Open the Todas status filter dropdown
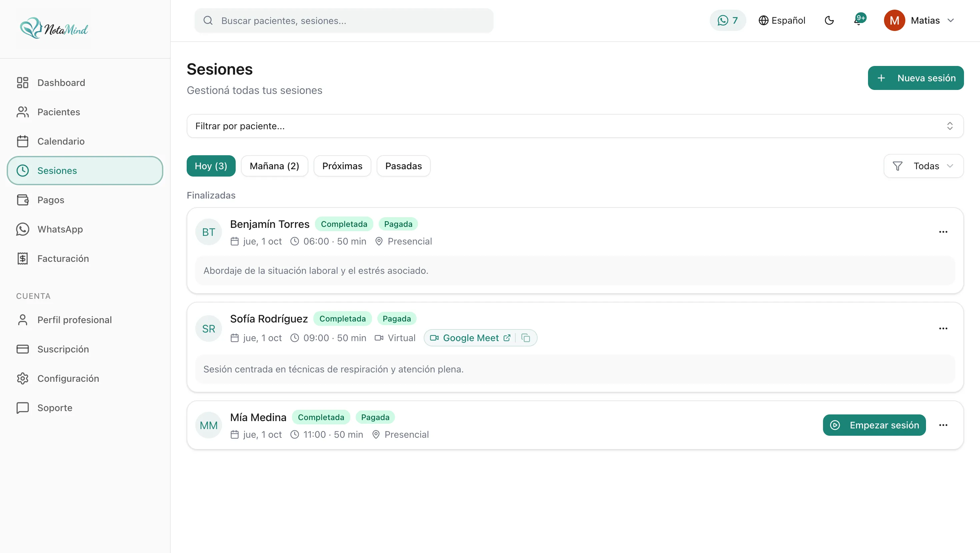Image resolution: width=980 pixels, height=553 pixels. (923, 166)
